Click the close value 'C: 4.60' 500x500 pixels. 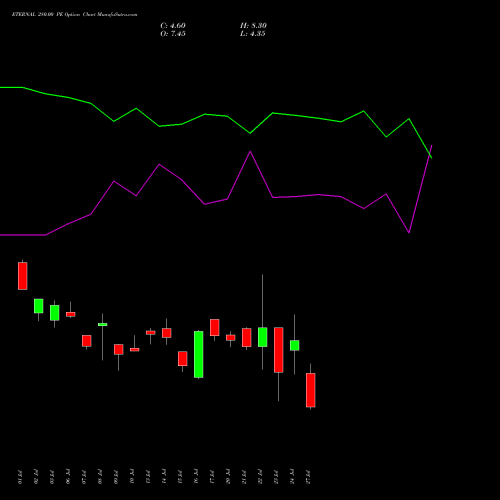tap(173, 26)
